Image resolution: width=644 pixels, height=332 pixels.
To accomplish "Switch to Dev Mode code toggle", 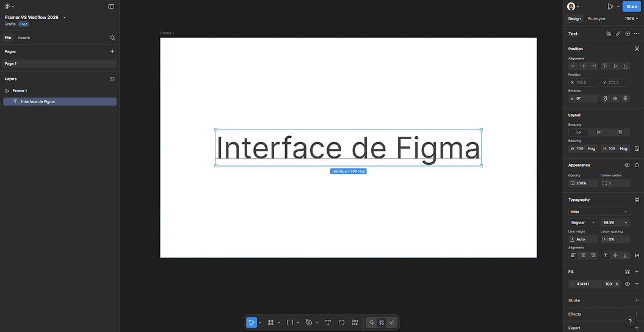I will (392, 323).
